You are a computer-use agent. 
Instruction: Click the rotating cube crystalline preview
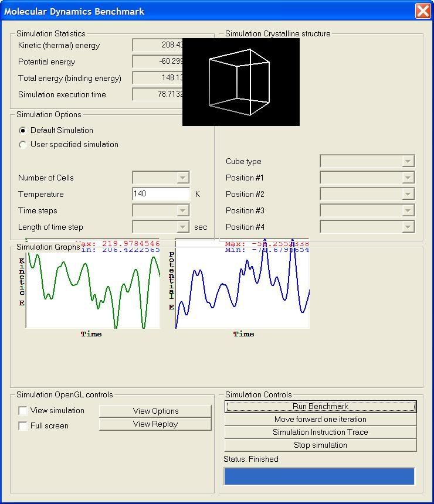(241, 82)
